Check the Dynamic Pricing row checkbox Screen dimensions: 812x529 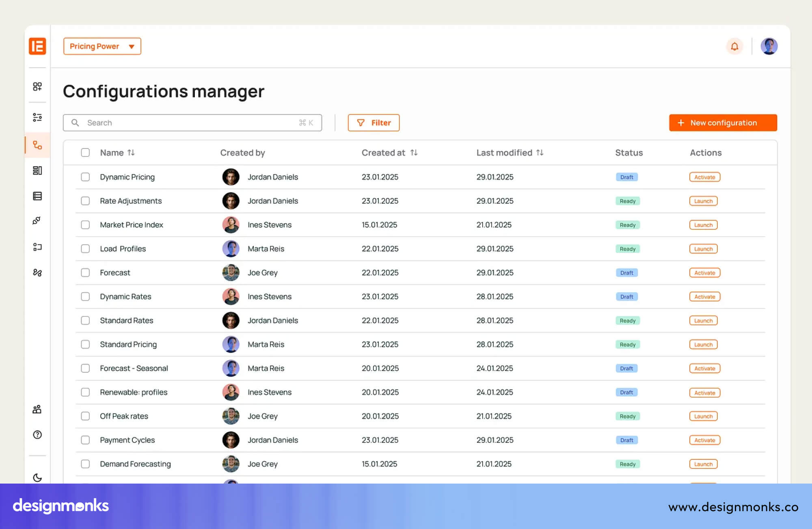85,177
